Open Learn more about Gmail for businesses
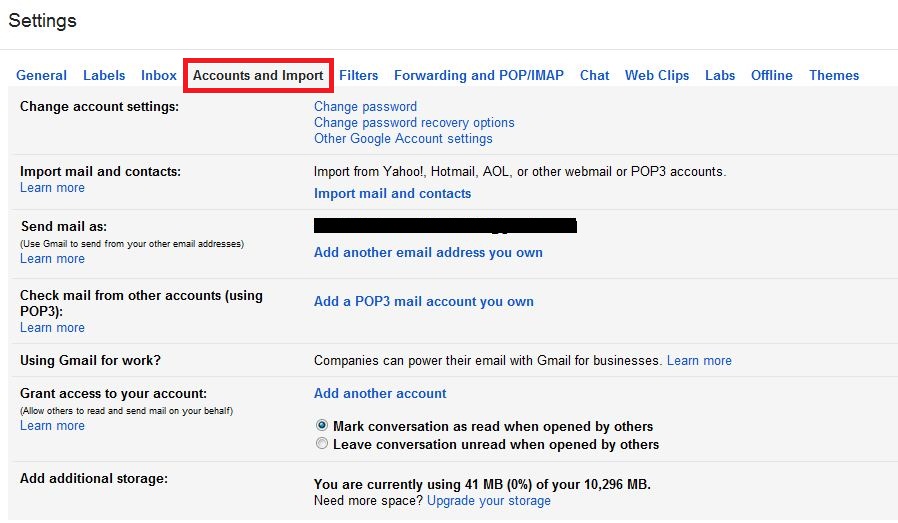898x523 pixels. click(x=699, y=361)
